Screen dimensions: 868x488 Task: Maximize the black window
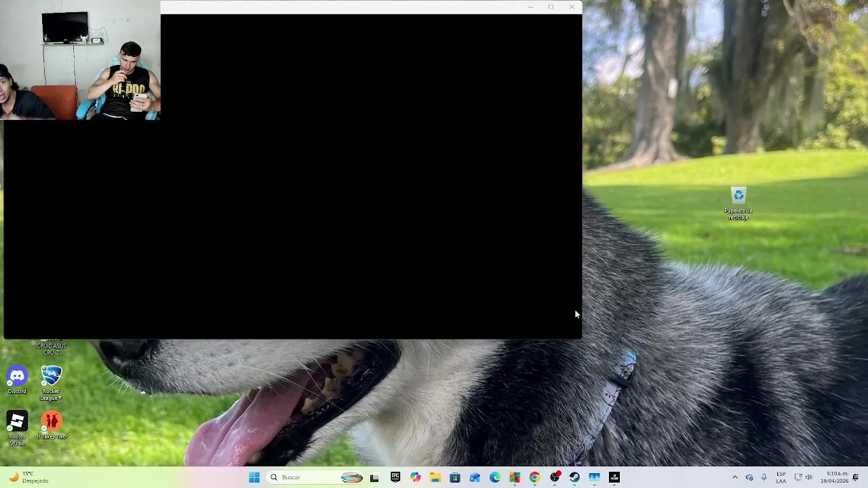[x=551, y=7]
